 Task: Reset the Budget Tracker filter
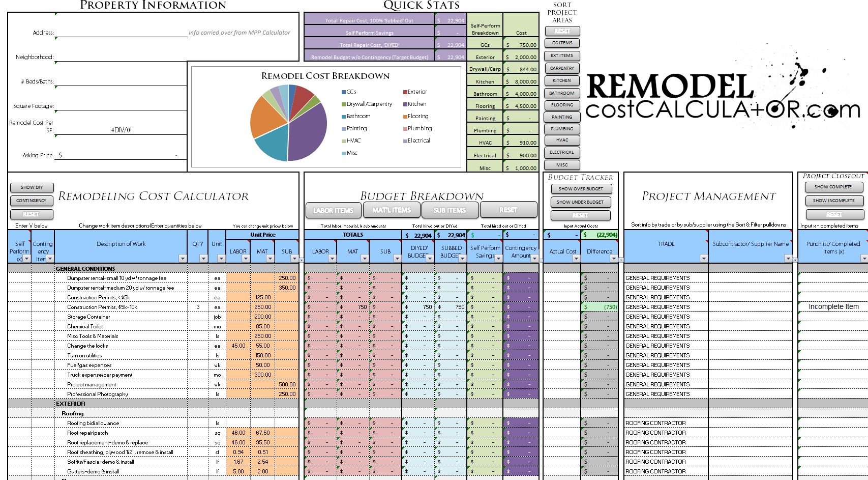coord(581,215)
